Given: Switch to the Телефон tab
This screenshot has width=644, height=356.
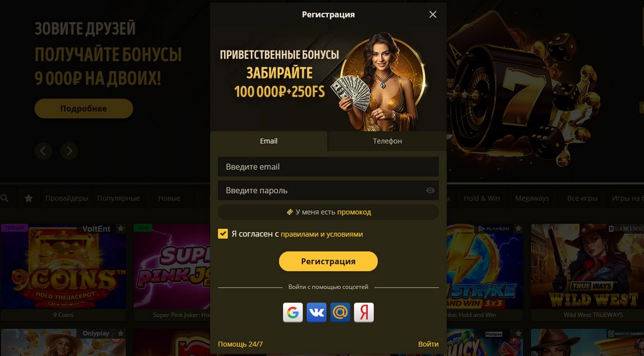Looking at the screenshot, I should tap(387, 141).
